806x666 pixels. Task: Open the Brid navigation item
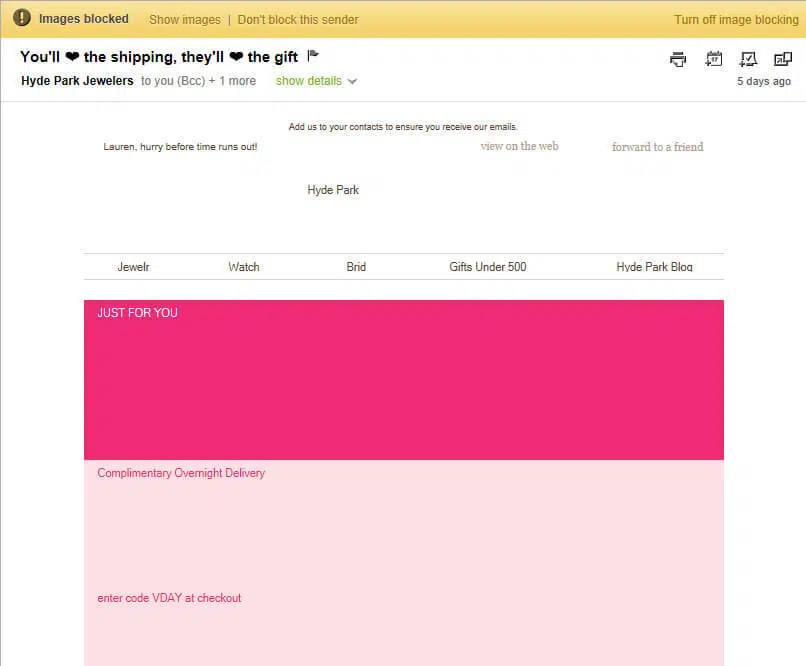pos(356,267)
